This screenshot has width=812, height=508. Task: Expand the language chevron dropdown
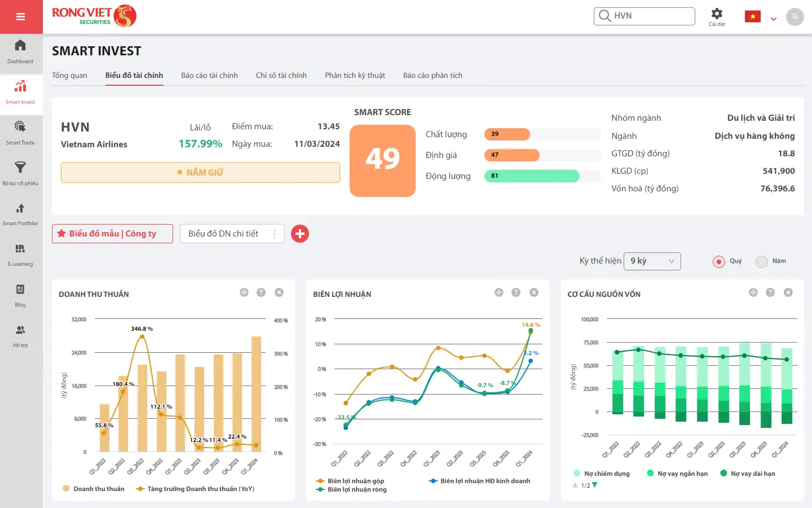pos(774,19)
